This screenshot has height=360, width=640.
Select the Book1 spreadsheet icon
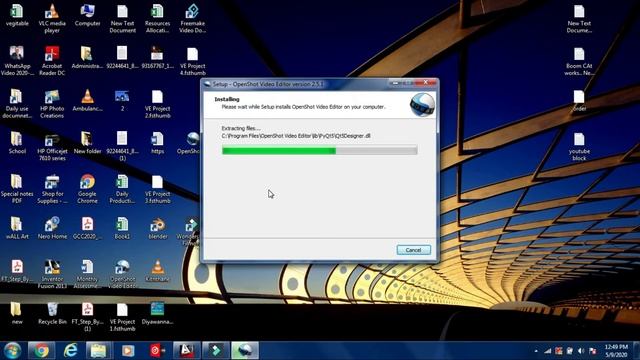click(122, 228)
